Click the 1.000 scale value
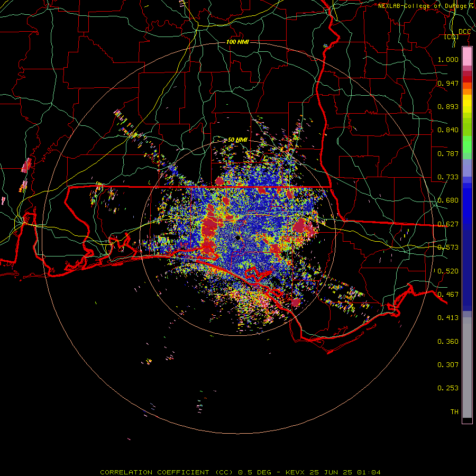This screenshot has height=476, width=476. point(448,59)
